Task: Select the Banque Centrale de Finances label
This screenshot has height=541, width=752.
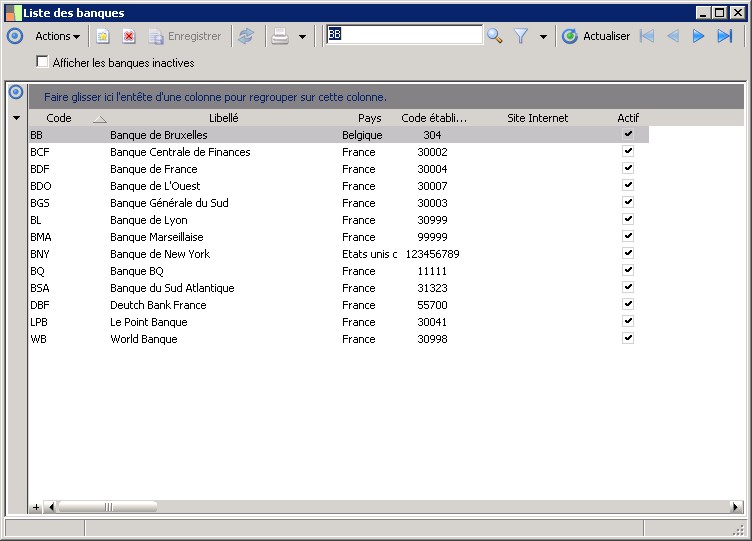Action: (180, 152)
